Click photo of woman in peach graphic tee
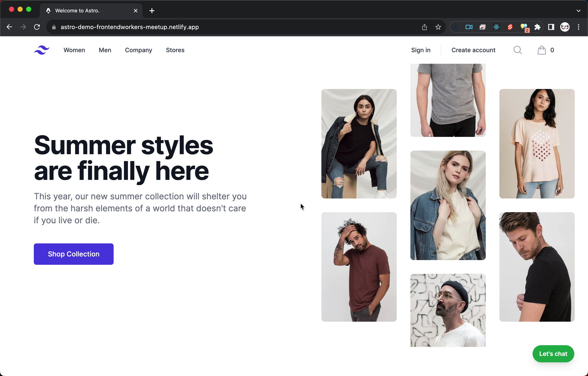Image resolution: width=588 pixels, height=376 pixels. point(537,144)
